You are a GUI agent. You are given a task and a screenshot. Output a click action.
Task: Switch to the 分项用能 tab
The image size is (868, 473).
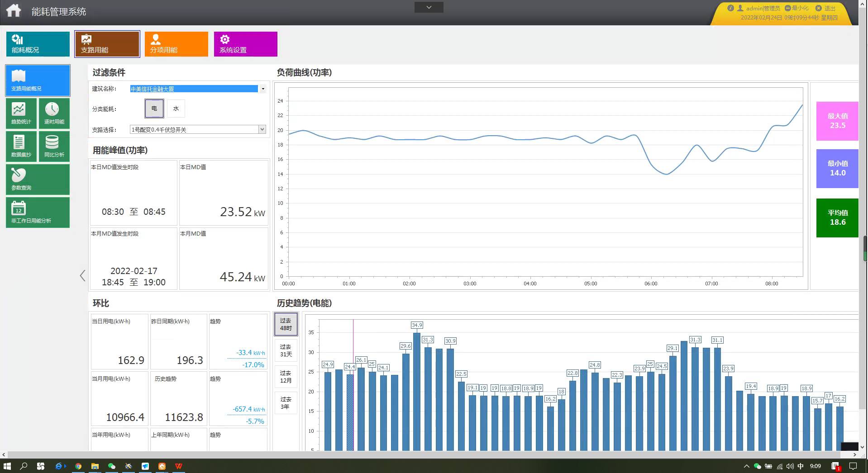click(x=176, y=44)
